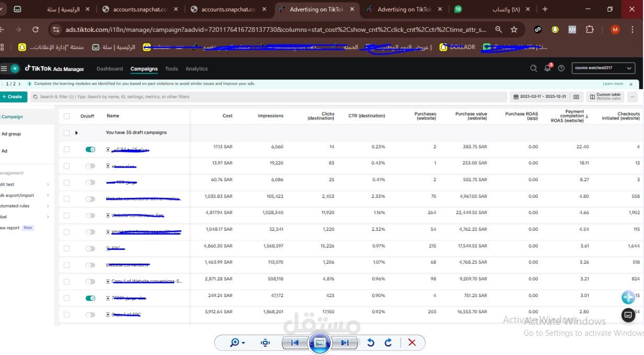The height and width of the screenshot is (355, 644).
Task: Toggle on the 13.97 SAR campaign switch
Action: click(90, 166)
